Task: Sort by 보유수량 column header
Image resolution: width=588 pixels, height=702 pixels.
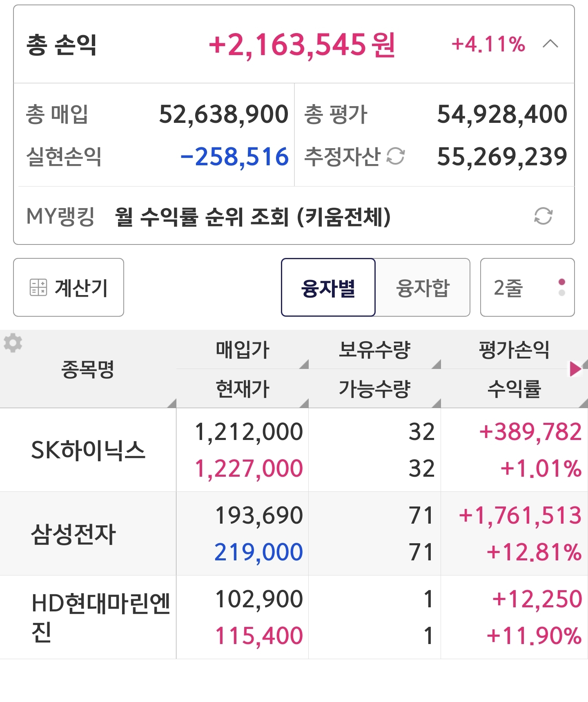Action: point(374,350)
